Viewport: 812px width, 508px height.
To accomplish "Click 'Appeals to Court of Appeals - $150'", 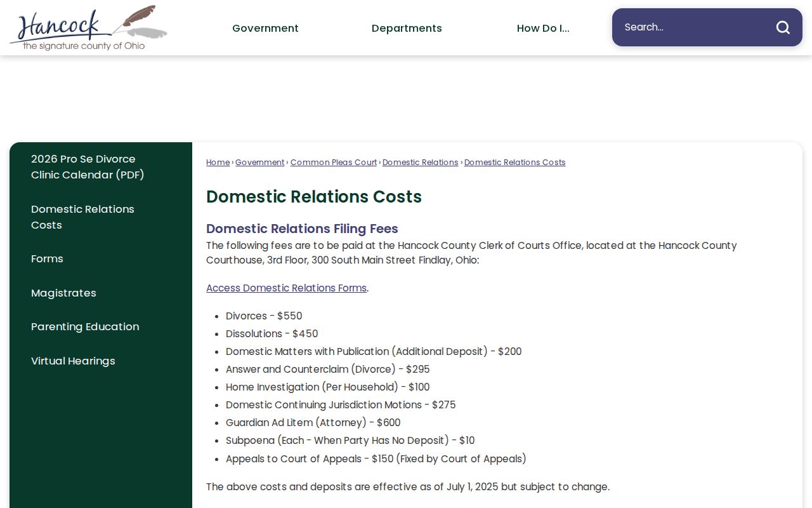I will click(x=376, y=458).
